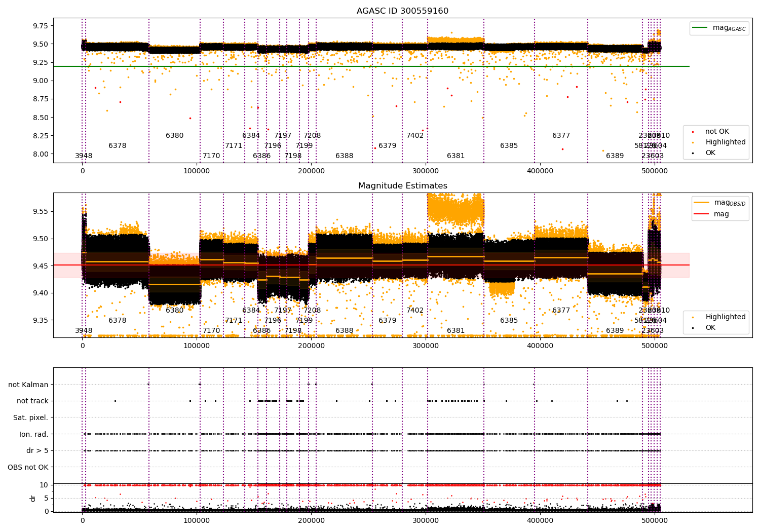This screenshot has width=760, height=532.
Task: Click the 9.35 tick on middle plot
Action: pyautogui.click(x=40, y=320)
